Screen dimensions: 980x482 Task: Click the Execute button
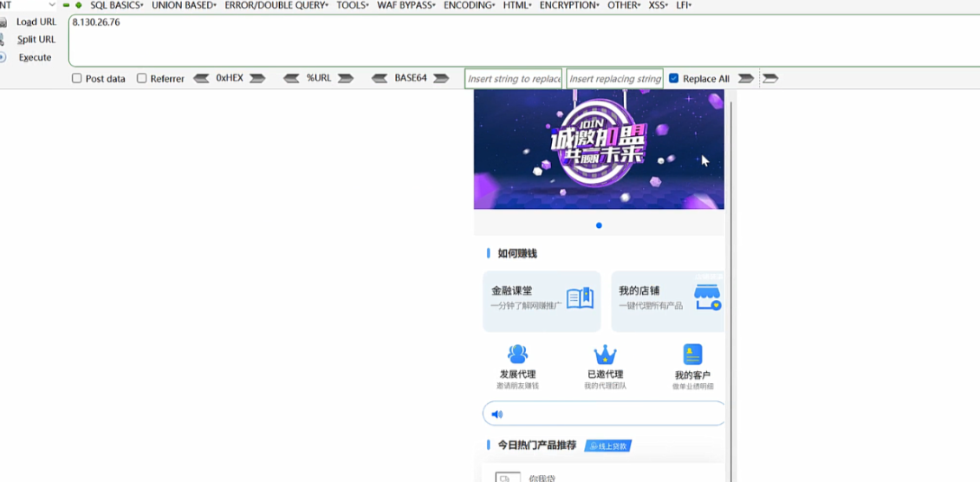click(35, 57)
